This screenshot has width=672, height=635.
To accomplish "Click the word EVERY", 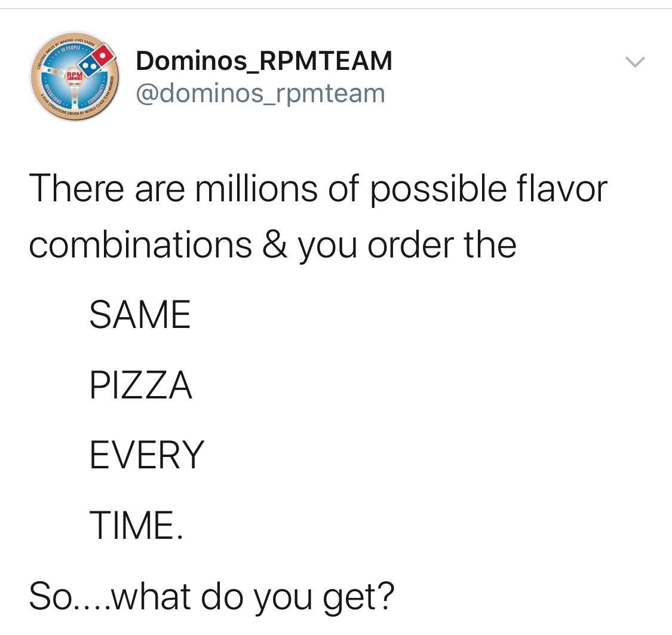I will click(147, 455).
